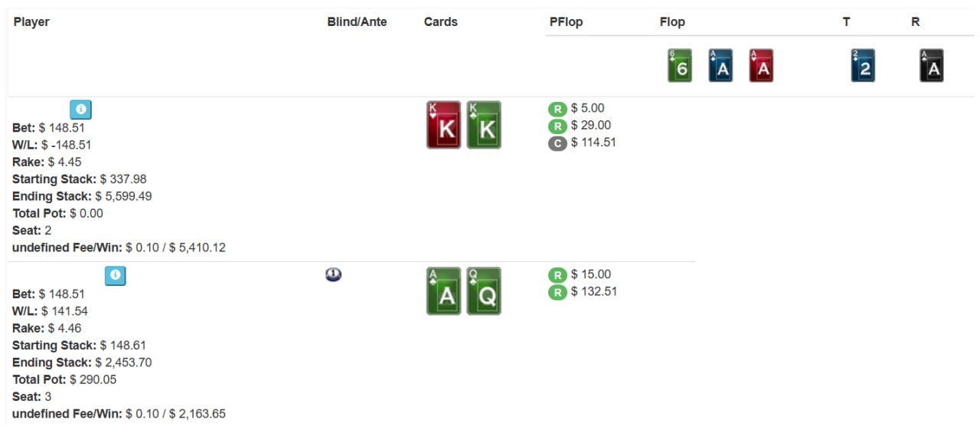The height and width of the screenshot is (433, 980).
Task: Click the Queen of clubs hole card
Action: point(484,291)
